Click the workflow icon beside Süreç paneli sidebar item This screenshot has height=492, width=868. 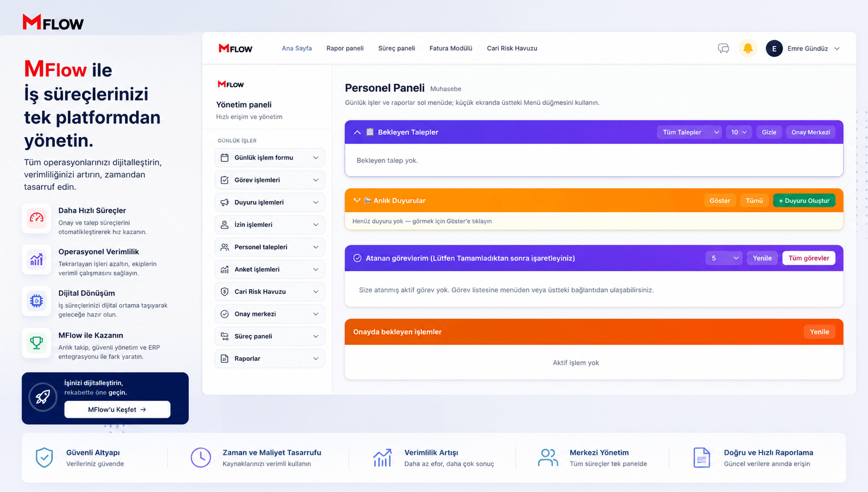point(225,336)
